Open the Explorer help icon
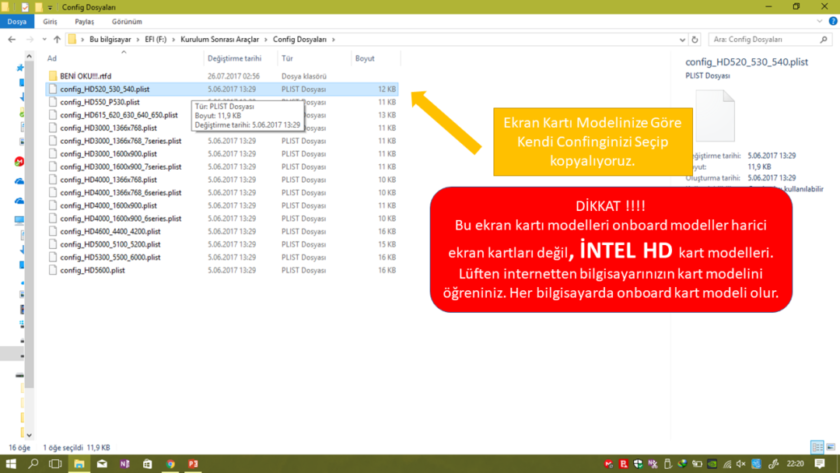 tap(832, 20)
